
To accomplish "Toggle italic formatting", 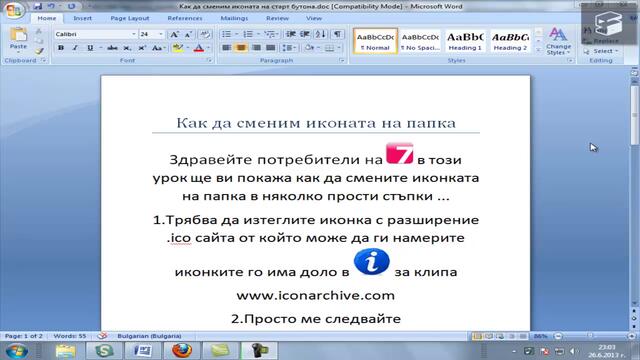I will [75, 48].
